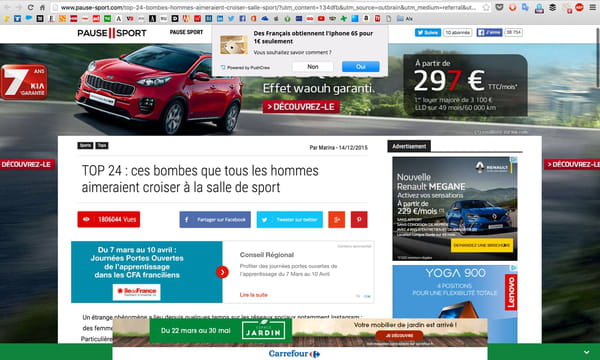The height and width of the screenshot is (360, 600).
Task: Click the PAUSE SPORT site logo
Action: tap(112, 33)
